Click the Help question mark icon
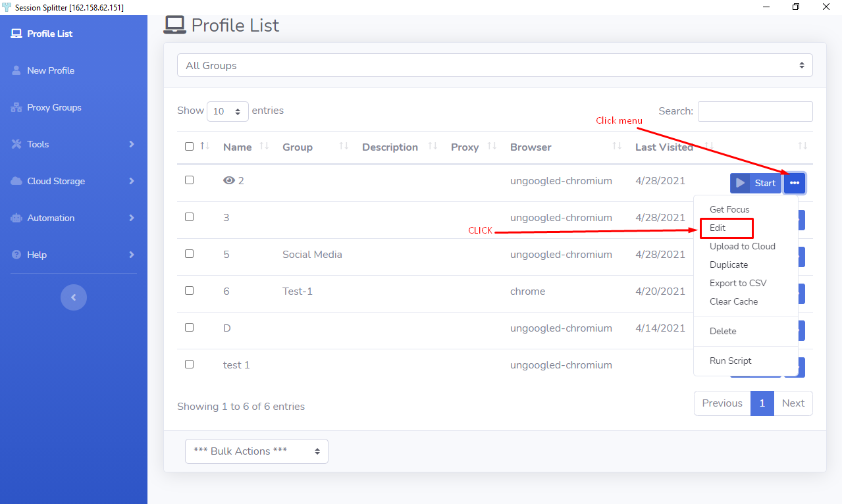This screenshot has width=842, height=504. 16,255
